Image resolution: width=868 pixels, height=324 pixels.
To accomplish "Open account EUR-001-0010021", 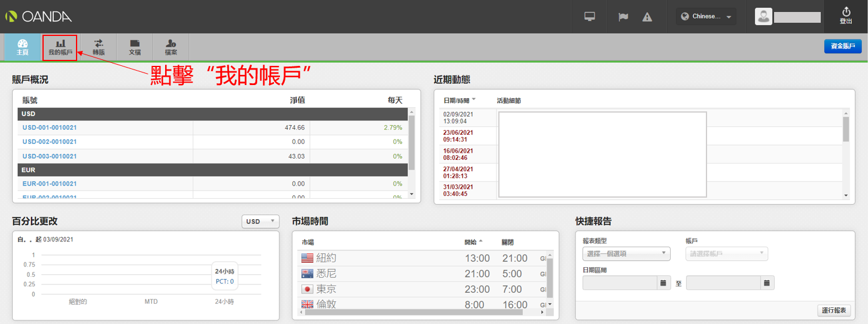I will (x=50, y=184).
